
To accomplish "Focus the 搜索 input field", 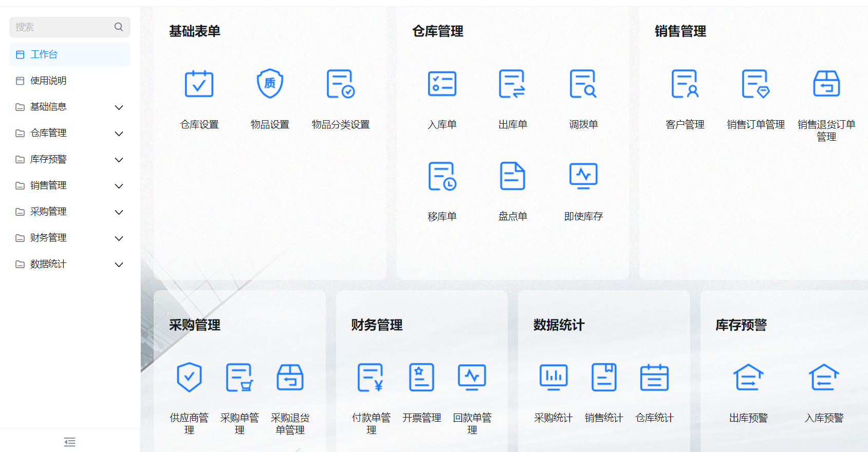I will (70, 27).
